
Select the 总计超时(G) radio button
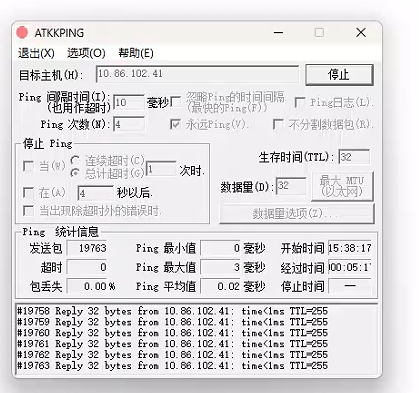click(75, 173)
